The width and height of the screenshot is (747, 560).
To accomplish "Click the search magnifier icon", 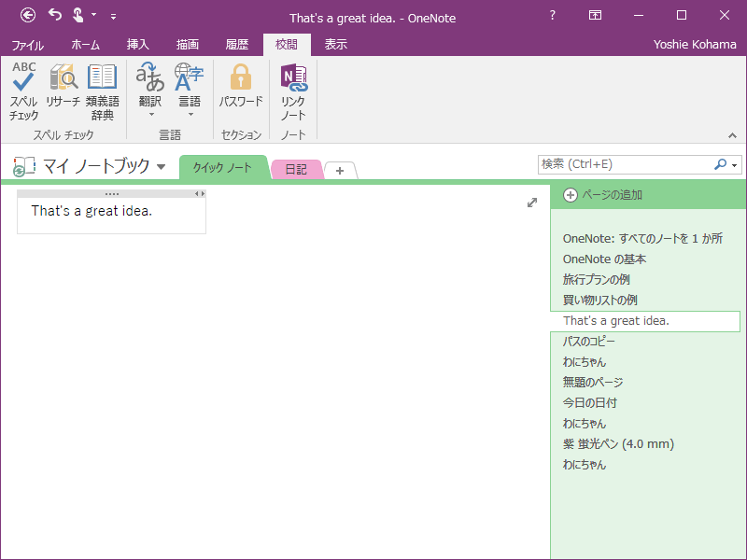I will (x=720, y=164).
